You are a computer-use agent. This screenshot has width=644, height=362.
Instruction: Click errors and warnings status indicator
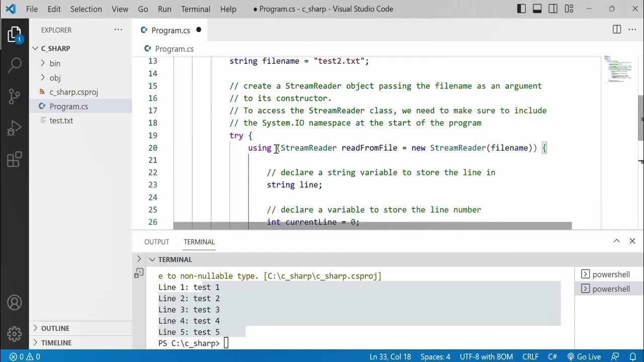click(25, 356)
